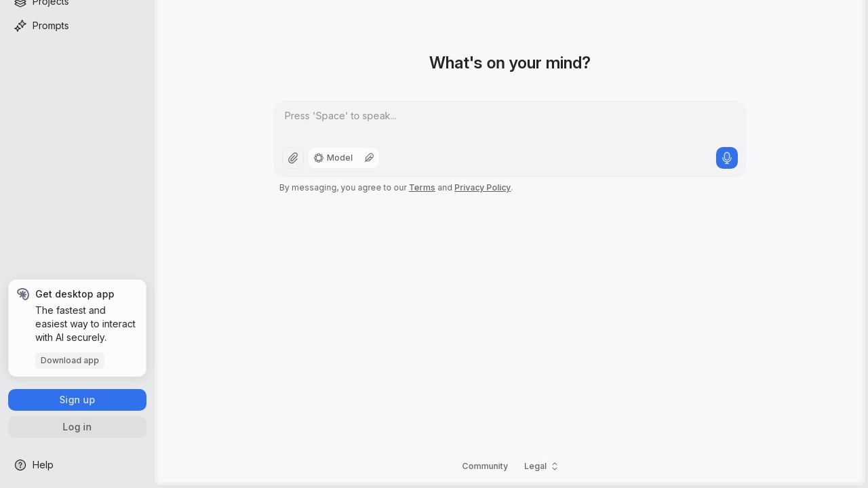
Task: Click the Log in button
Action: tap(77, 427)
